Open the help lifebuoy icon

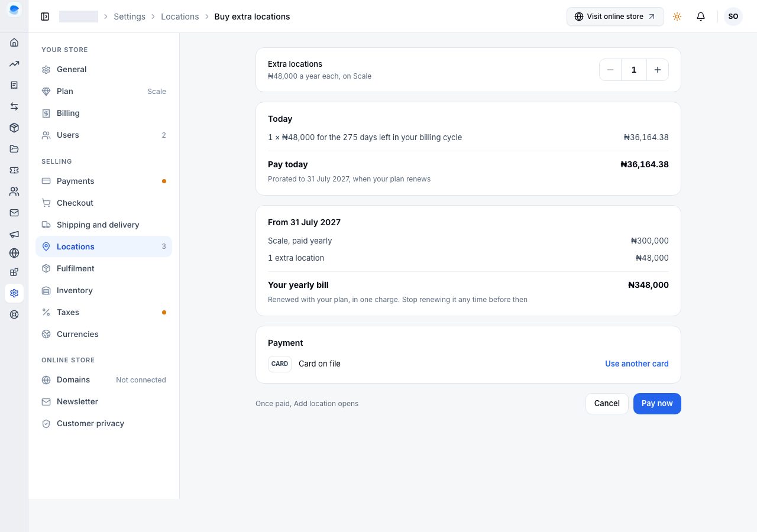pyautogui.click(x=14, y=314)
